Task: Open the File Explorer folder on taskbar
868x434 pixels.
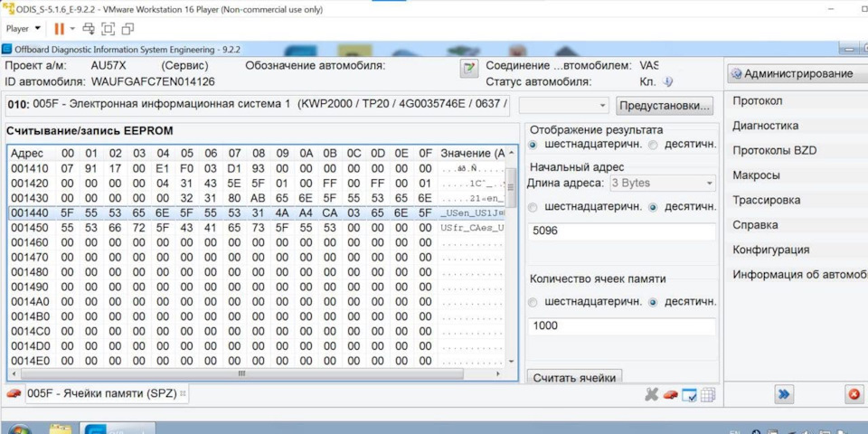Action: point(60,429)
